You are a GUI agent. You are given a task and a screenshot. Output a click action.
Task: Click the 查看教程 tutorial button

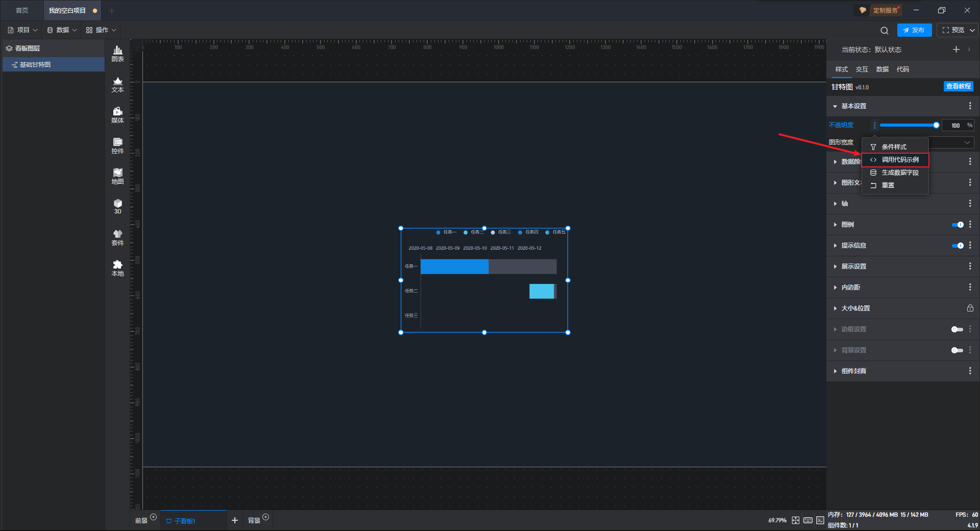click(x=958, y=86)
